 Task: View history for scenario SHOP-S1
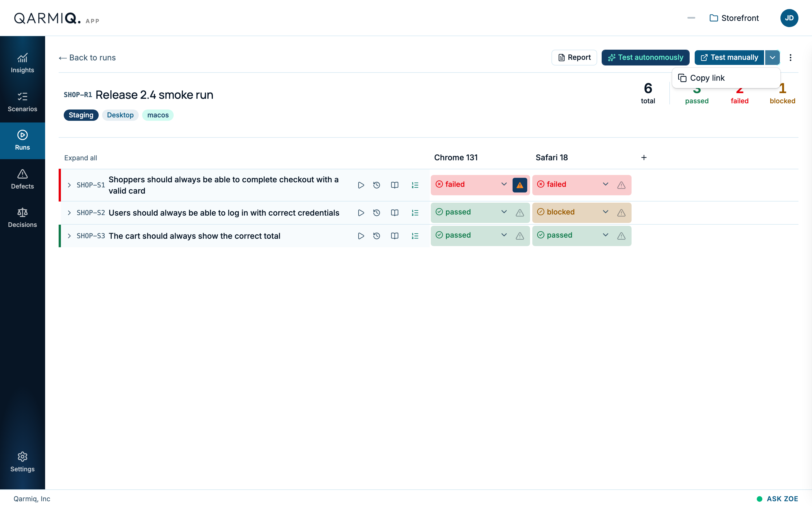pyautogui.click(x=376, y=185)
